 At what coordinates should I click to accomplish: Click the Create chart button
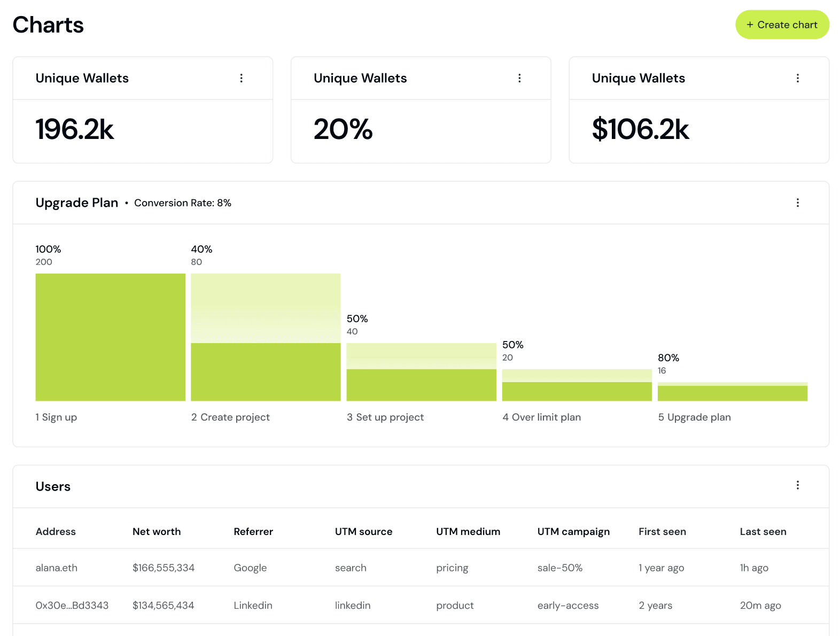[x=782, y=25]
